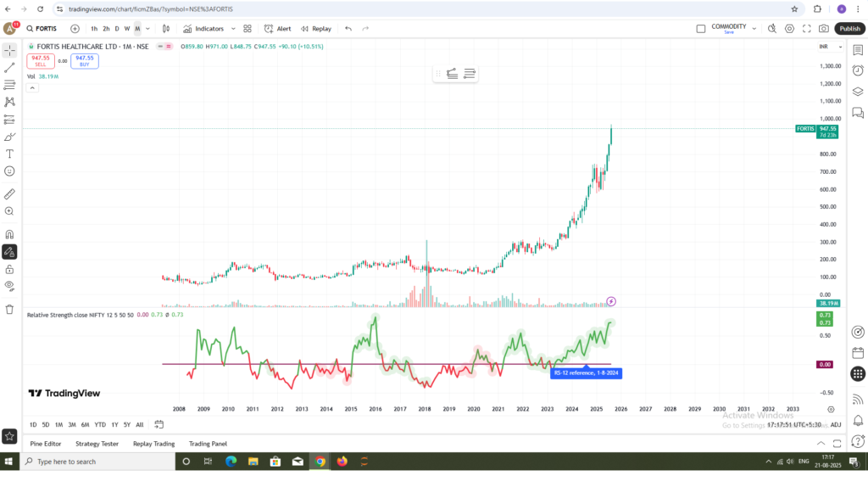Remove drawings with the trash icon
Screen dimensions: 868x504
point(9,310)
